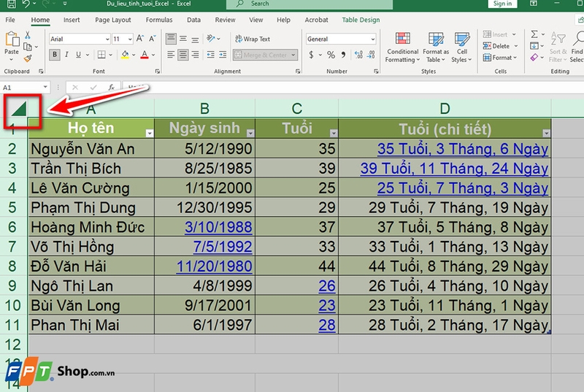Open the age link 26 for Ngô Thị Lan
This screenshot has height=392, width=584.
click(x=327, y=286)
